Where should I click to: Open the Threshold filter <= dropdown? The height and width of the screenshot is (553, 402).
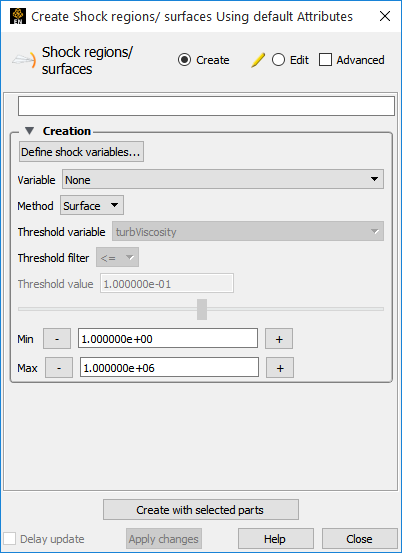tap(117, 258)
